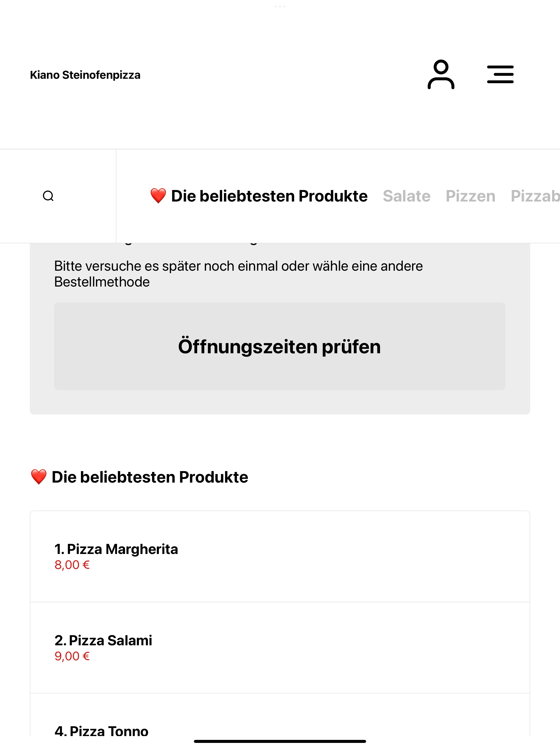Tap the iPad multitasking three dots
The image size is (560, 747).
pos(280,6)
